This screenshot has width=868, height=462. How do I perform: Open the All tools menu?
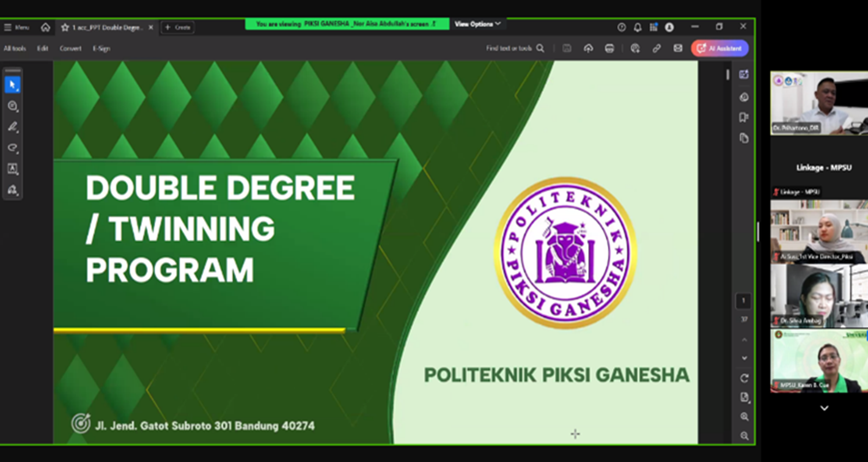point(15,48)
